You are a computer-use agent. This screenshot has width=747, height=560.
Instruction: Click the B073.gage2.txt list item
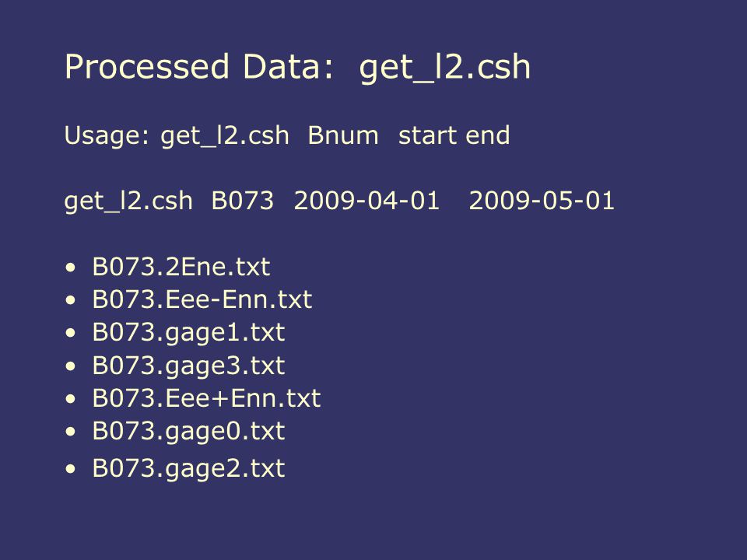[188, 468]
